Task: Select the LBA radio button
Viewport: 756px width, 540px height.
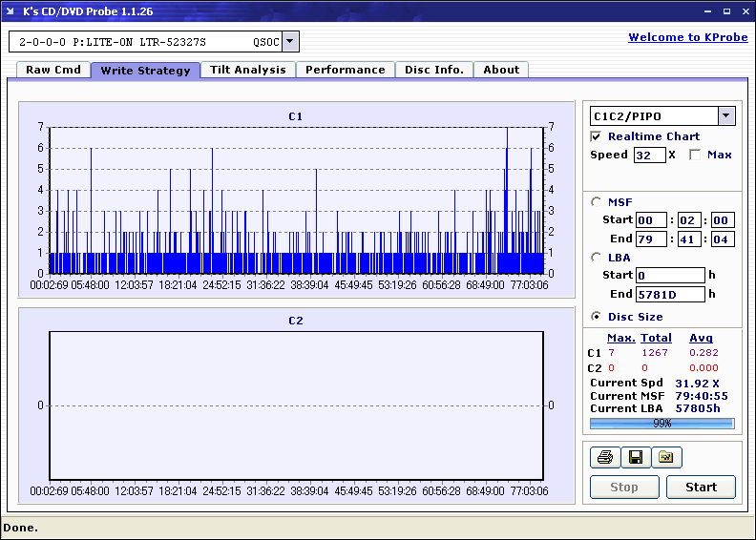Action: (597, 257)
